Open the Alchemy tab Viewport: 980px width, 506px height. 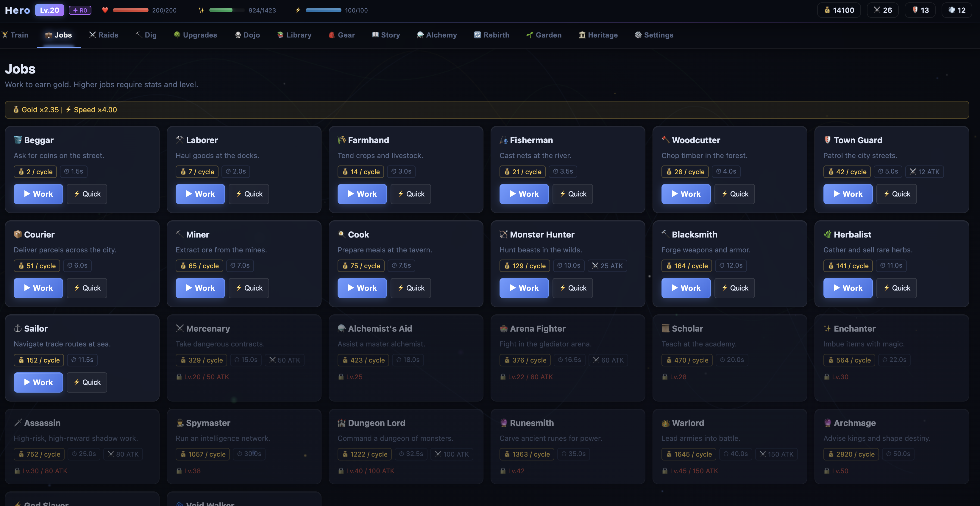437,35
